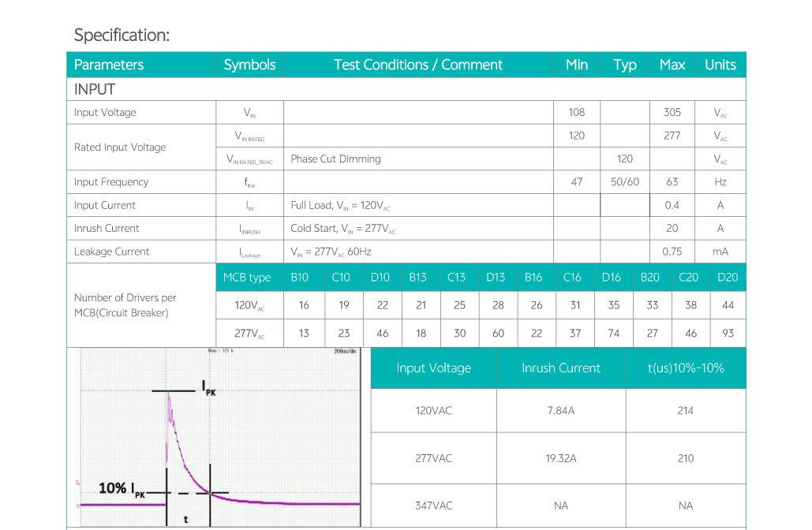Click the "7.84A" inrush current value
The height and width of the screenshot is (530, 812).
(x=560, y=411)
